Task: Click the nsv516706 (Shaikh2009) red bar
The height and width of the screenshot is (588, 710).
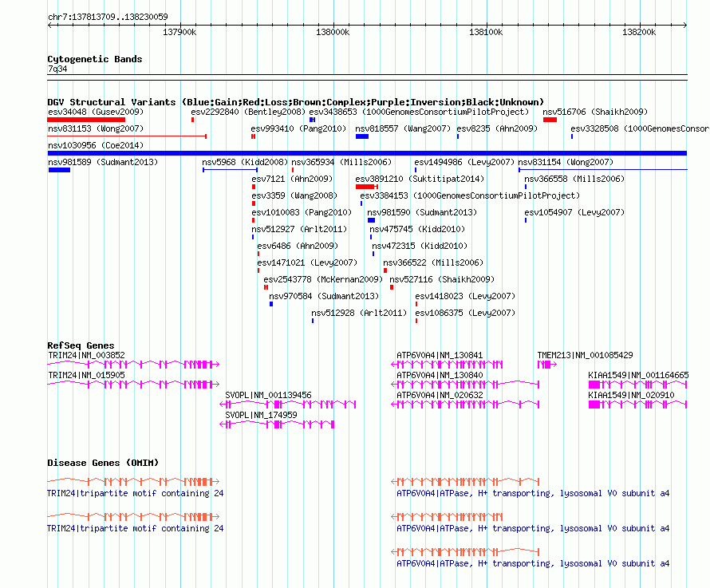Action: point(550,120)
